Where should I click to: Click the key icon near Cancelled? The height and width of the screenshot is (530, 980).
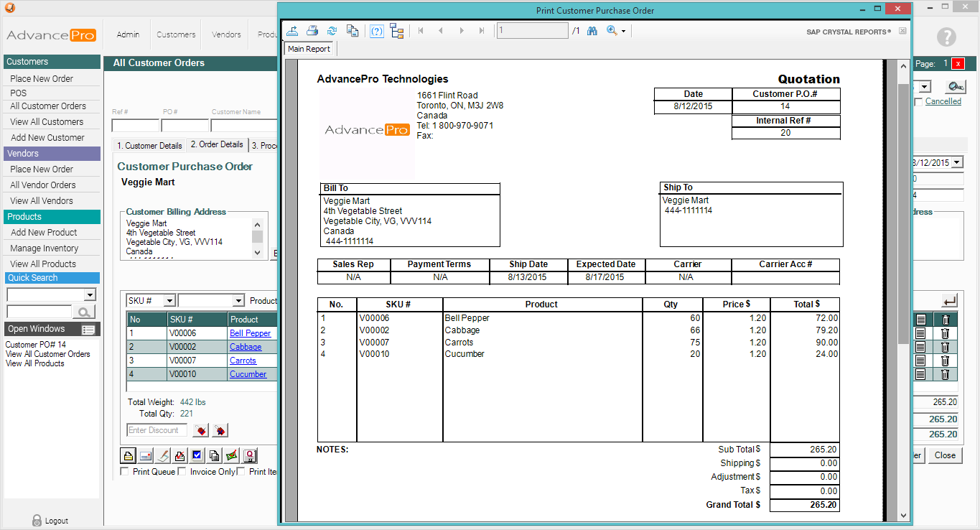tap(955, 86)
